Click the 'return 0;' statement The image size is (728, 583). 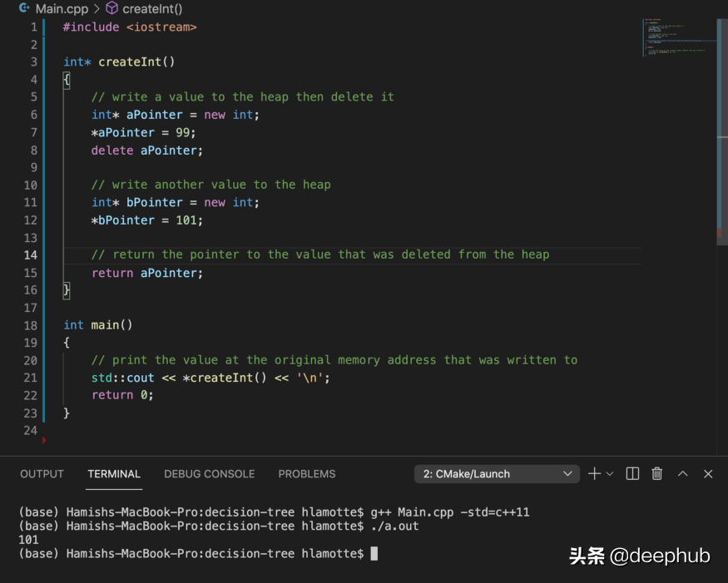pos(122,395)
